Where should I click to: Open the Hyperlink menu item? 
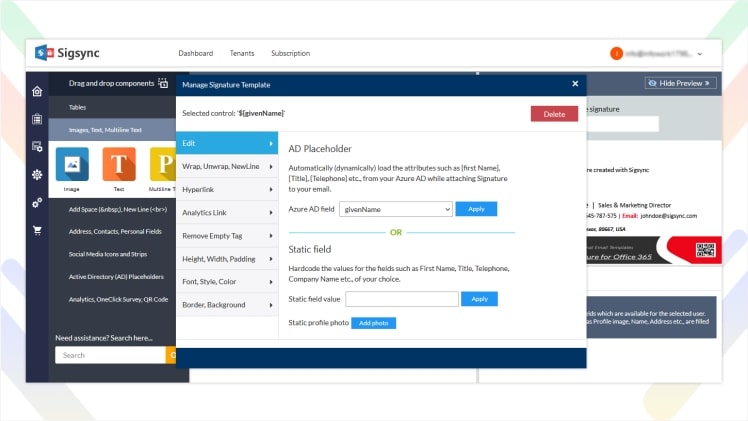[227, 189]
